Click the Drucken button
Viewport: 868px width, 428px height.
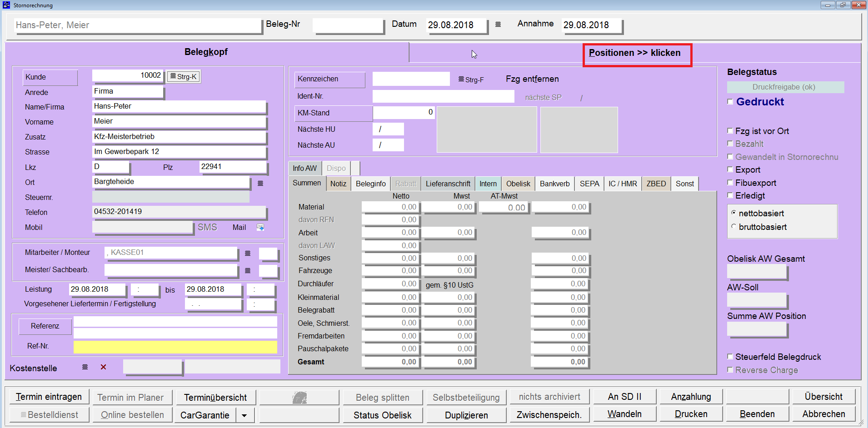tap(691, 414)
